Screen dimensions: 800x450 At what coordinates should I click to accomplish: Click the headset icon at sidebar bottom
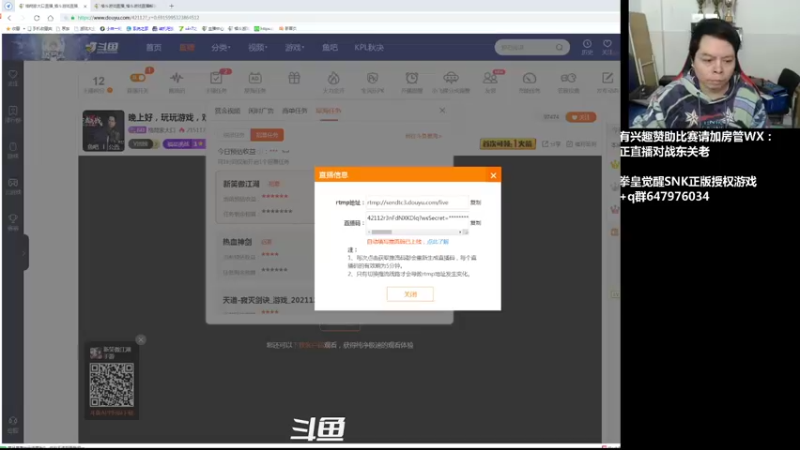[13, 421]
